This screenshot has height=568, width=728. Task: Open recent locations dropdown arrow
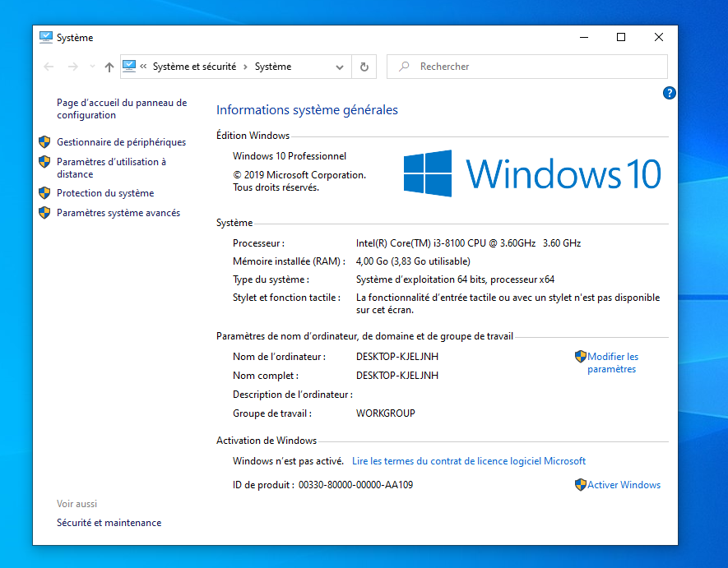coord(92,67)
